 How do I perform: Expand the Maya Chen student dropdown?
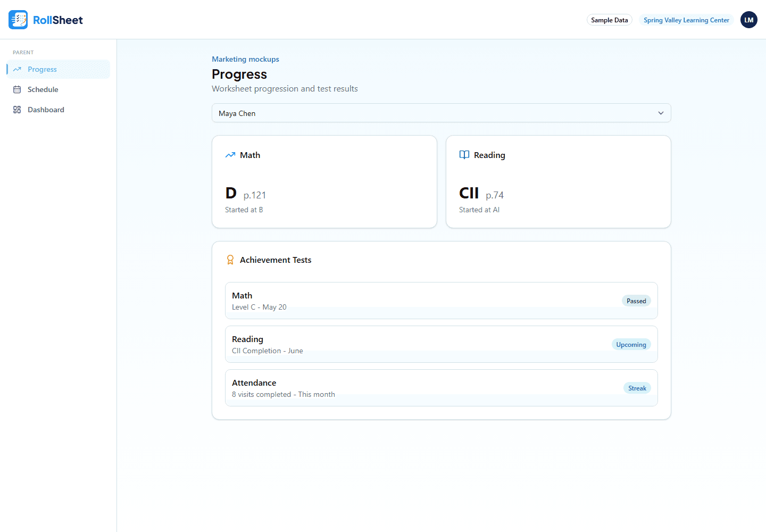442,113
